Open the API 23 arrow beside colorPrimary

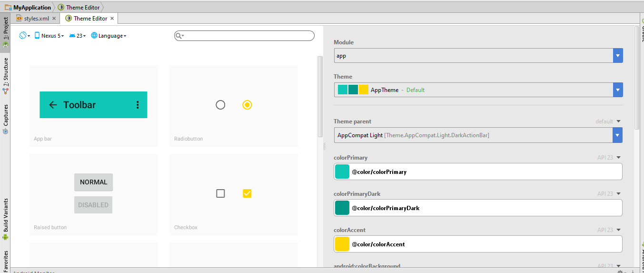[x=618, y=158]
